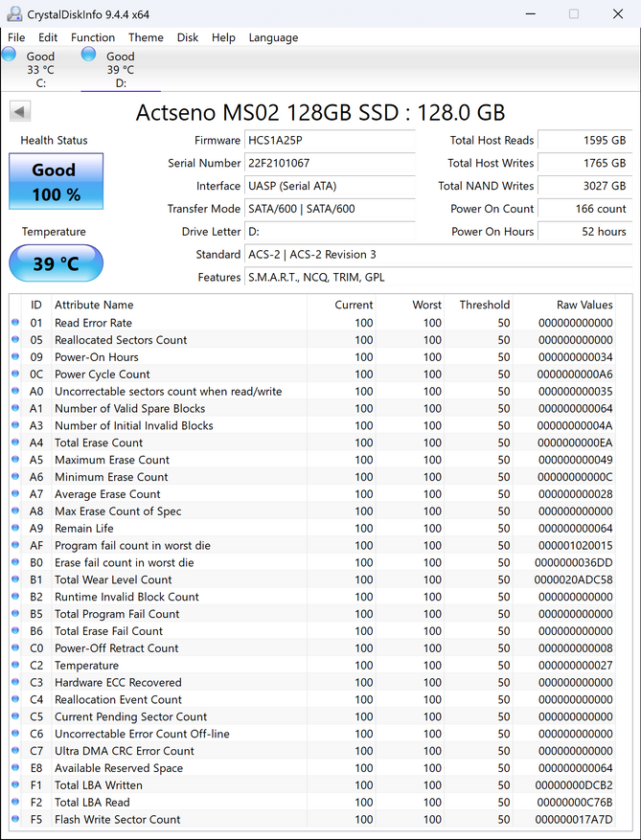The image size is (641, 840).
Task: Click status dot of Total Wear Level Count row
Action: (x=15, y=579)
